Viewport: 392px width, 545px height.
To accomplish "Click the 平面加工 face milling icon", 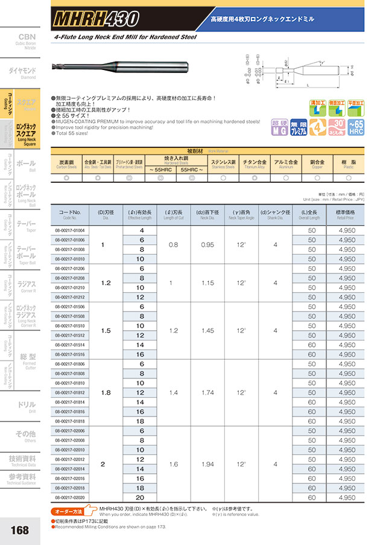I will 356,108.
